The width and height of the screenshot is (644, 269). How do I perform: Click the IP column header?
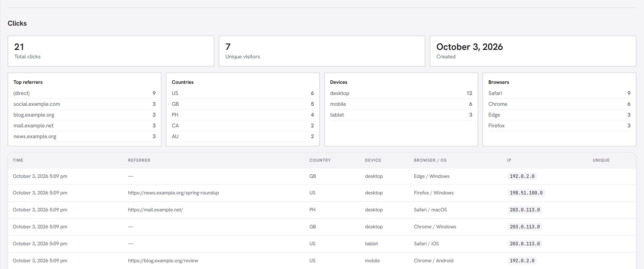pyautogui.click(x=509, y=160)
